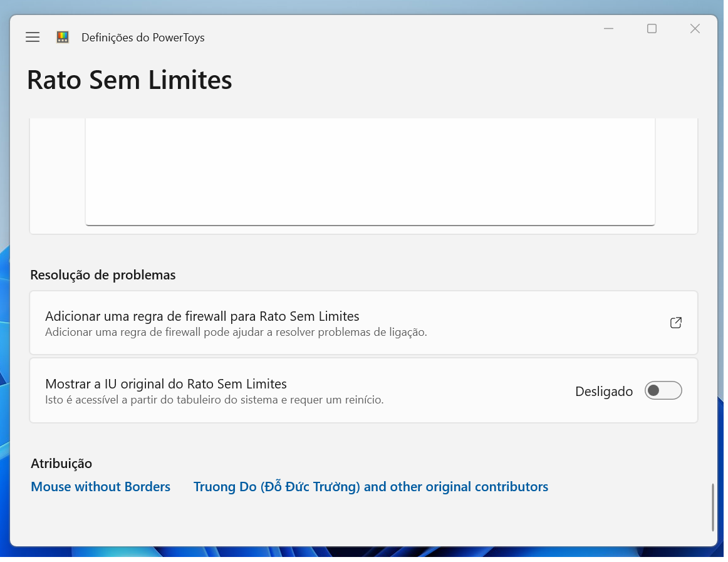Open the firewall rule external link icon
This screenshot has height=562, width=728.
tap(676, 323)
